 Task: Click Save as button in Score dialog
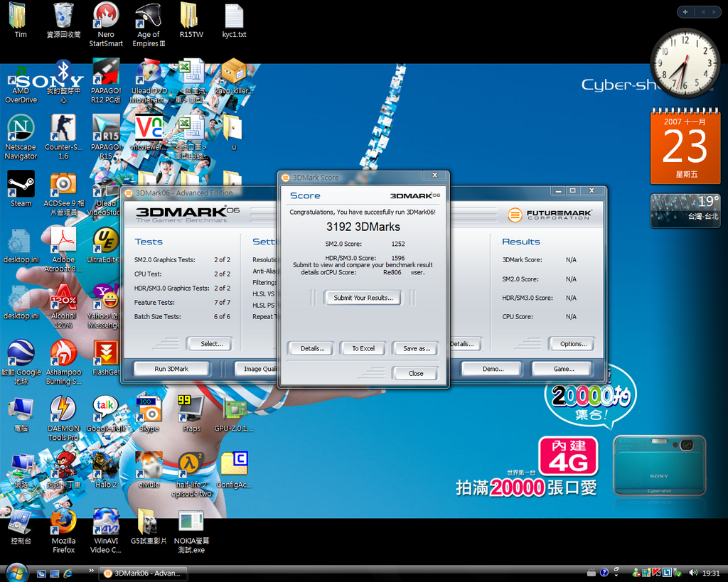pyautogui.click(x=416, y=348)
